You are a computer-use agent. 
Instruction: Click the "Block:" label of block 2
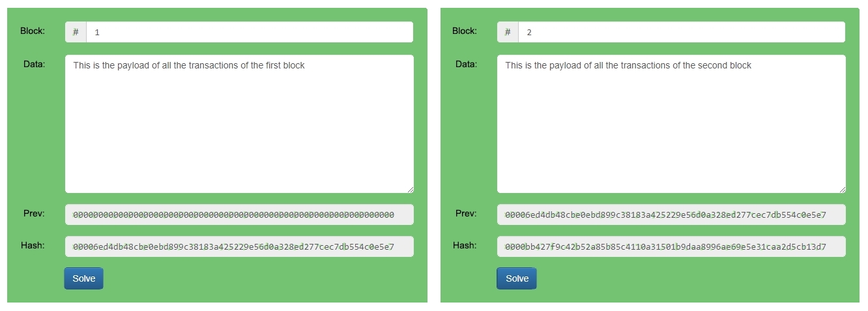(x=465, y=31)
